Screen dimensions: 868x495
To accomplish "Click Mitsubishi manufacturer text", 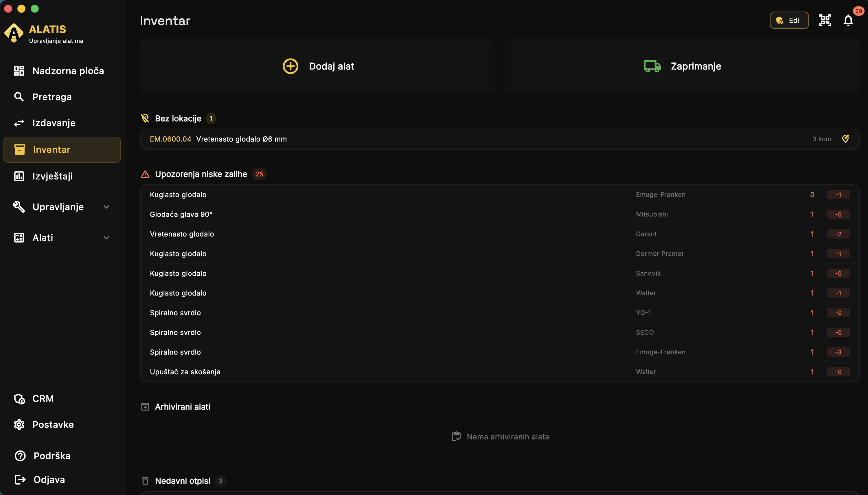I will click(x=652, y=214).
